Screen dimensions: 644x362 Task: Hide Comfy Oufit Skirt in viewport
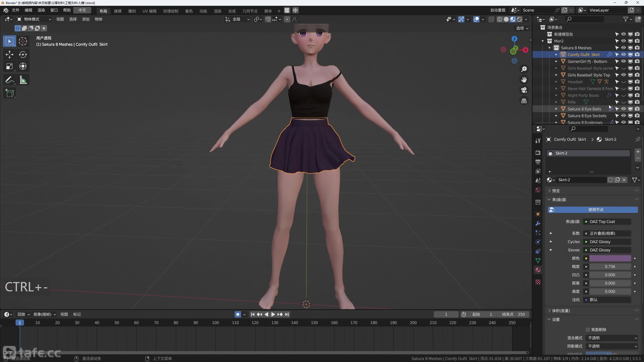[623, 55]
